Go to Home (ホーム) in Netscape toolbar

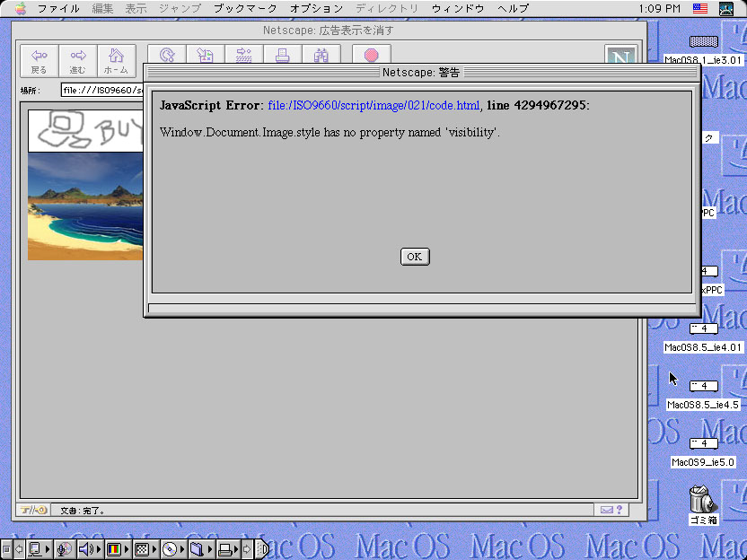click(x=116, y=60)
